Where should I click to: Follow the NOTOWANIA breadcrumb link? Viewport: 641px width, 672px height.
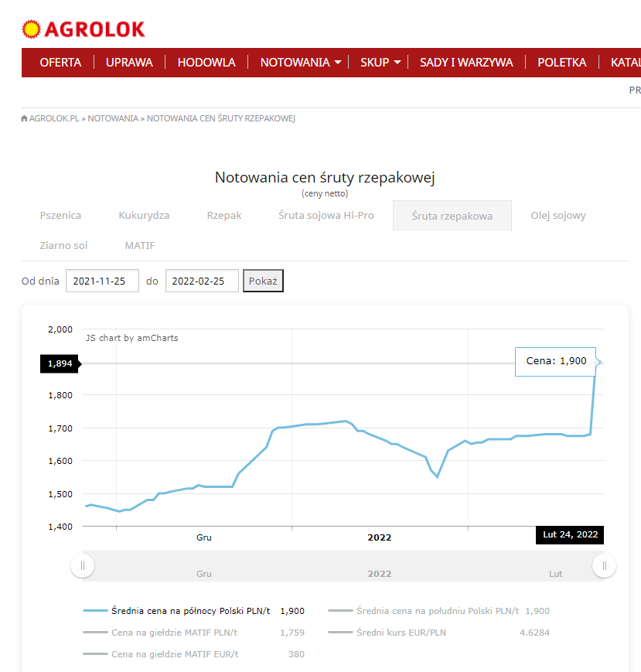[112, 118]
